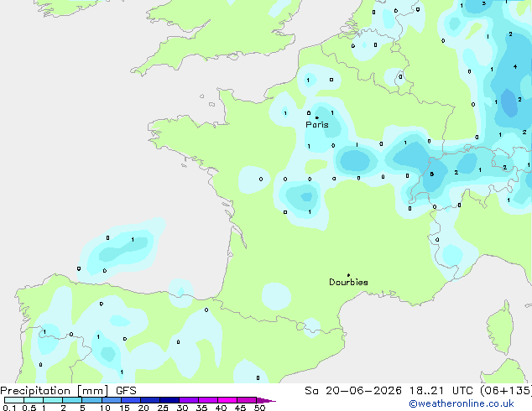Pick the 20–25 mm legend swatch
Image resolution: width=532 pixels, height=411 pixels.
click(149, 400)
